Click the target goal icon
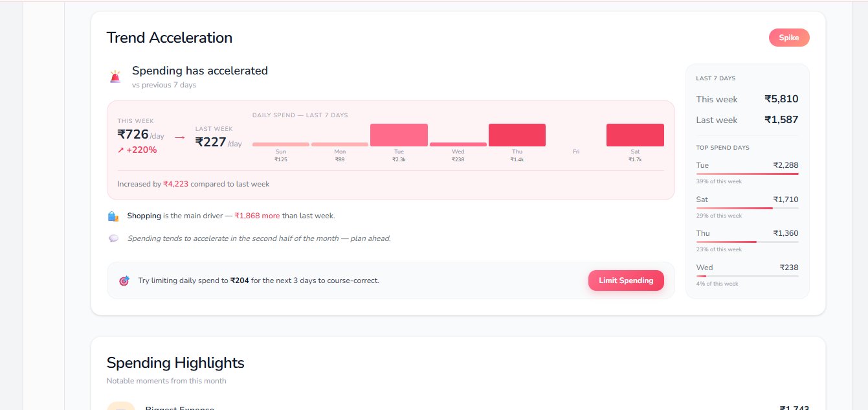The width and height of the screenshot is (868, 410). click(124, 281)
